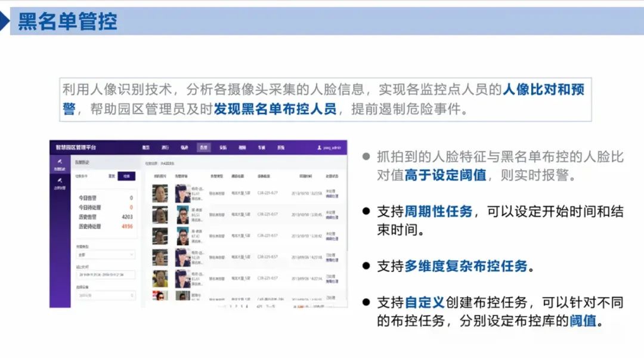Switch to the 车辆 navigation tab
This screenshot has height=358, width=644.
pyautogui.click(x=262, y=147)
